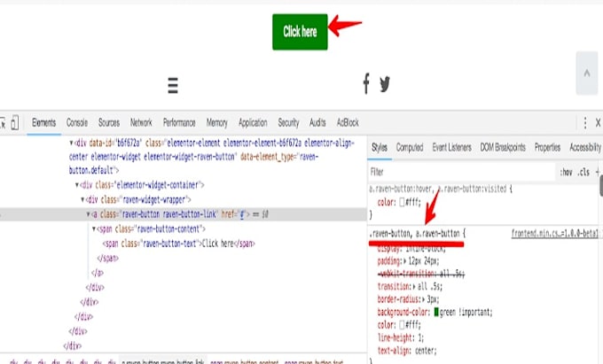Open the frontend.min.css source link
Viewport: 603px width, 364px height.
coord(556,234)
